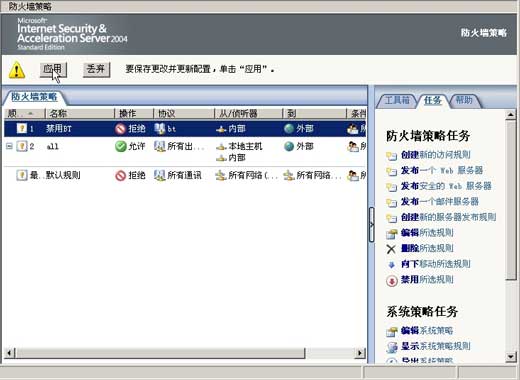Click the task pane scroll down arrow
The image size is (520, 380).
coord(511,357)
